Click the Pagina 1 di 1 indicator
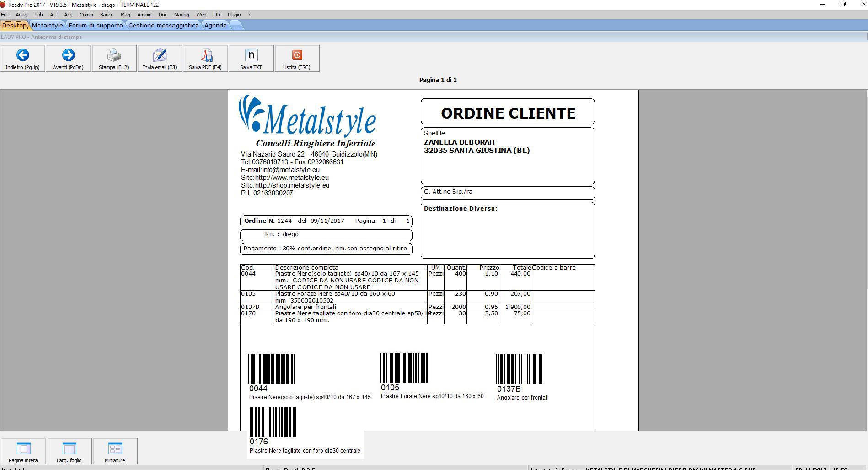This screenshot has height=470, width=868. tap(438, 80)
